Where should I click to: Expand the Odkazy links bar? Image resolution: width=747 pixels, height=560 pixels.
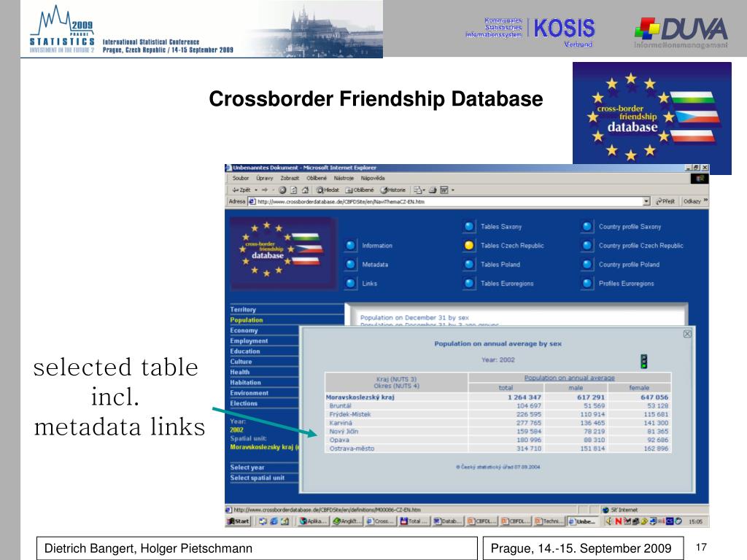[695, 201]
